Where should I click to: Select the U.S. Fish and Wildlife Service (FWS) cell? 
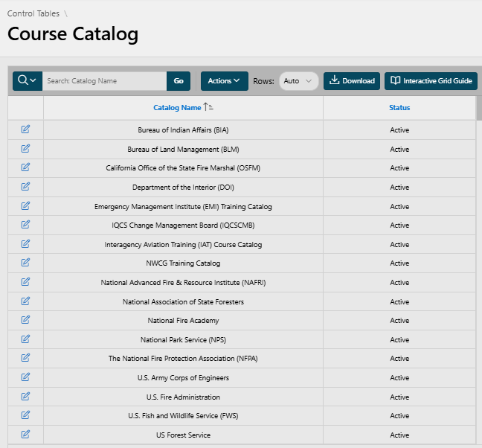click(x=183, y=416)
